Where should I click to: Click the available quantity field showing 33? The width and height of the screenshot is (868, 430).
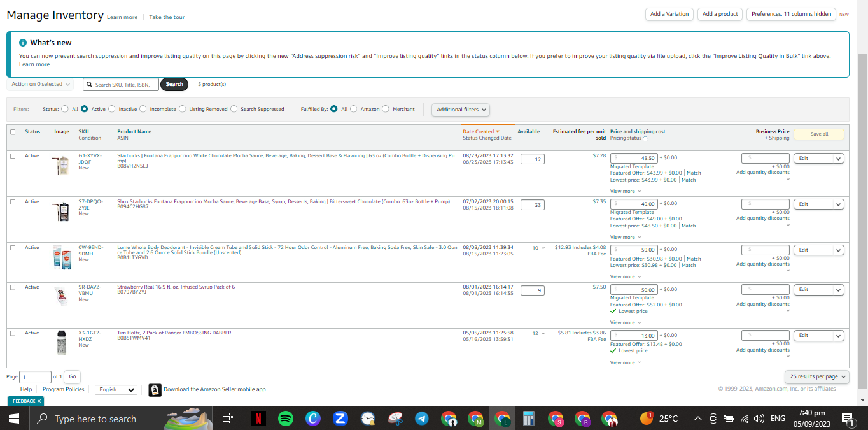click(533, 205)
